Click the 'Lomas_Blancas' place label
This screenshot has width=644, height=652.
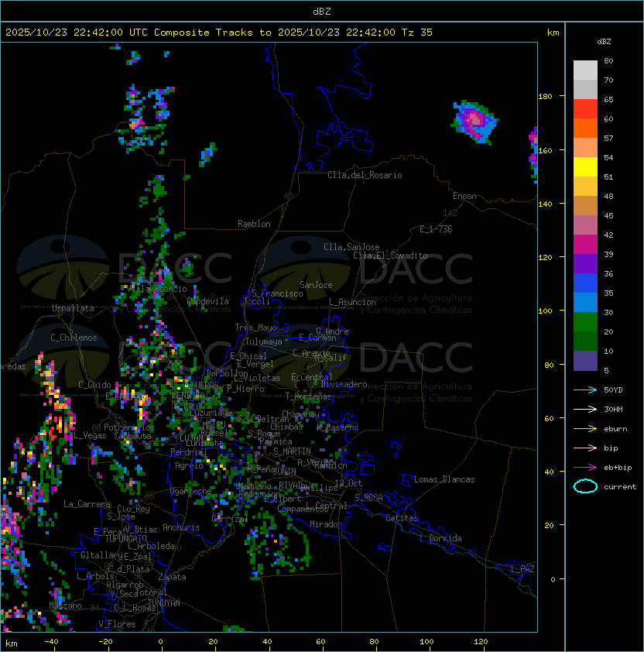point(444,479)
